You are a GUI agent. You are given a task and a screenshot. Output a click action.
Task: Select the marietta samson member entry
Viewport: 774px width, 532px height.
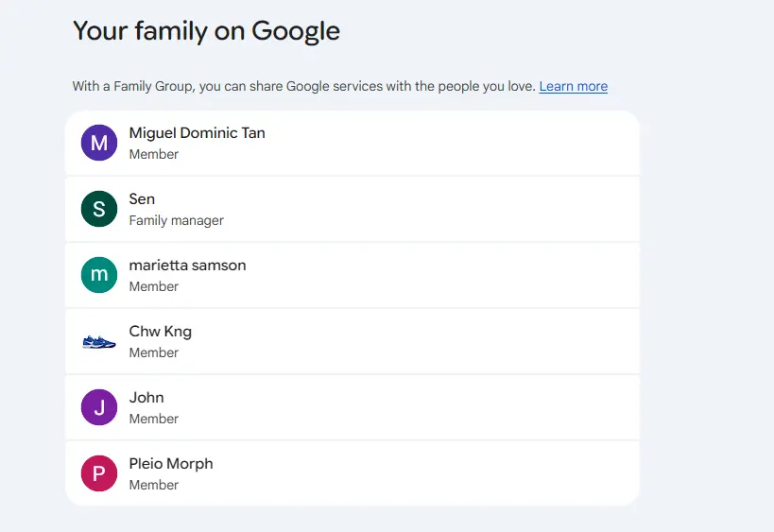(353, 275)
